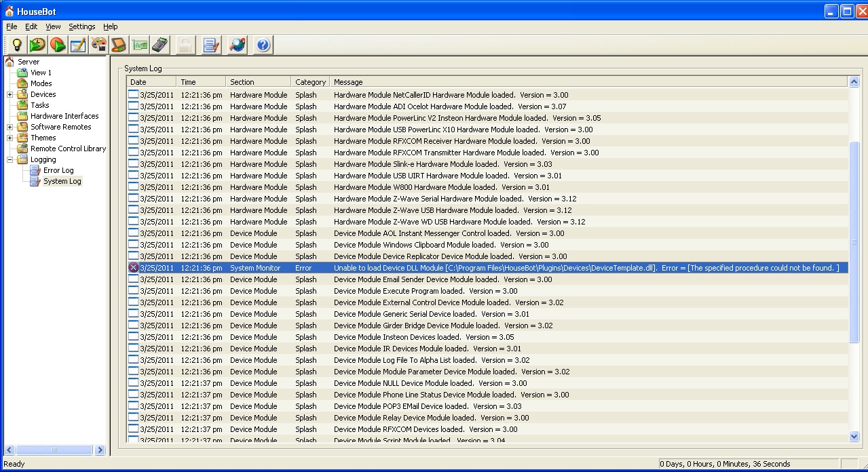Click the handheld remote control toolbar icon
Viewport: 868px width, 472px height.
pyautogui.click(x=159, y=45)
